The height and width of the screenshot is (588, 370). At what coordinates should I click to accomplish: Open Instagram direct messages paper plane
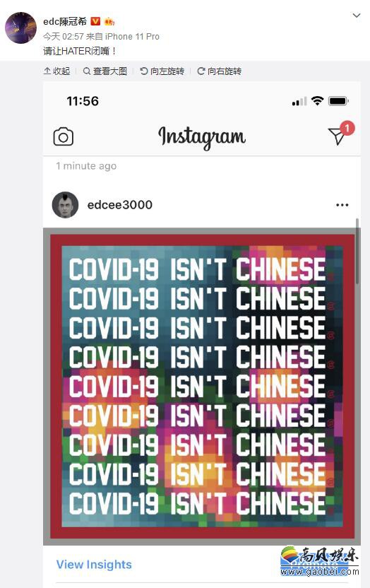tap(337, 136)
